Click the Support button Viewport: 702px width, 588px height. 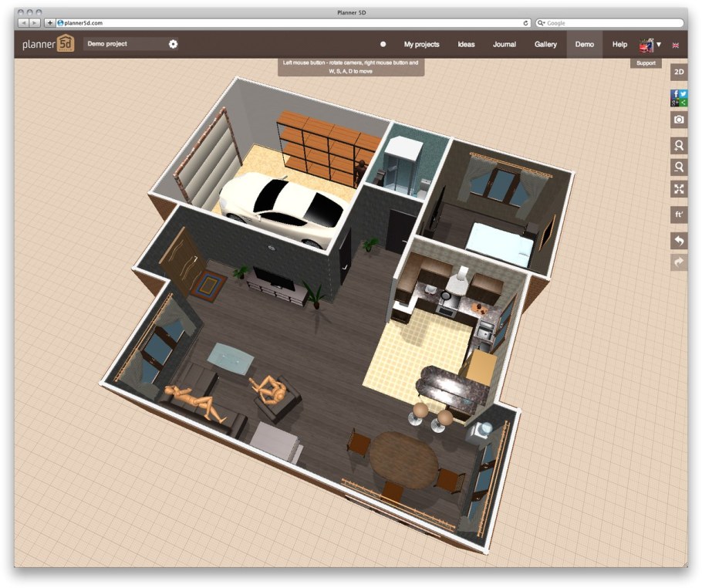point(646,63)
